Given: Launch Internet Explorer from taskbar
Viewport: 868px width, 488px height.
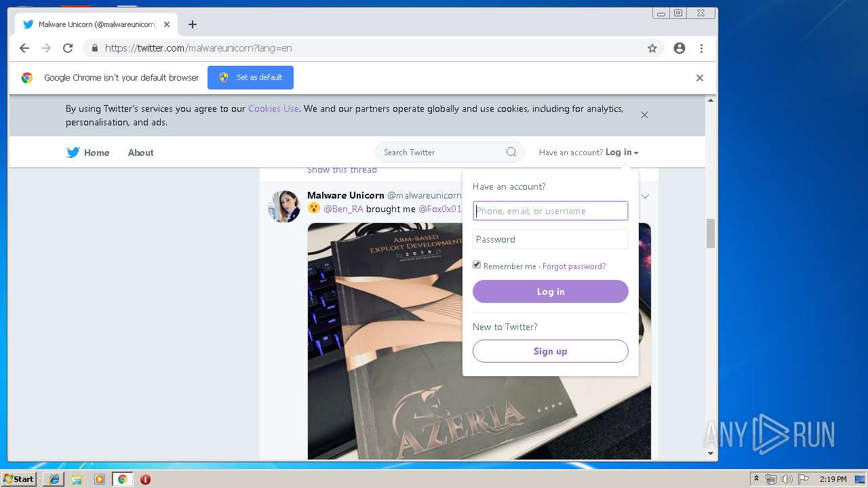Looking at the screenshot, I should (54, 479).
